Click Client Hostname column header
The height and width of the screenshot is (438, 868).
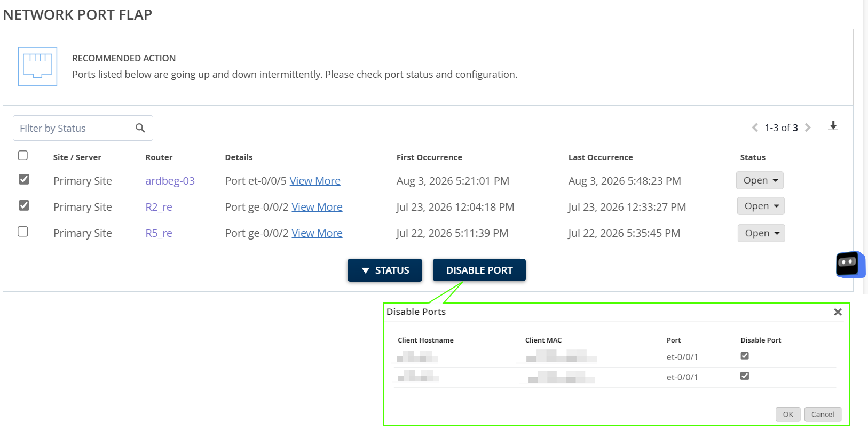coord(425,340)
